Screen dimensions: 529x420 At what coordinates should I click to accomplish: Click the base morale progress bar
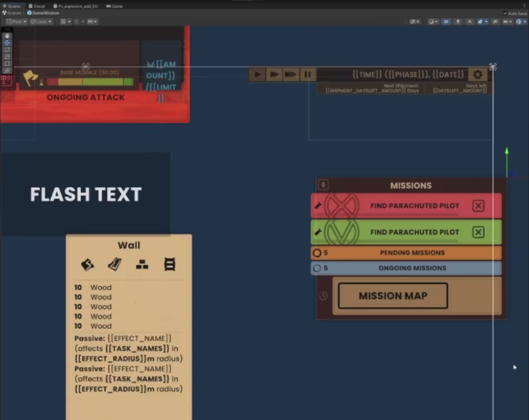pyautogui.click(x=90, y=82)
